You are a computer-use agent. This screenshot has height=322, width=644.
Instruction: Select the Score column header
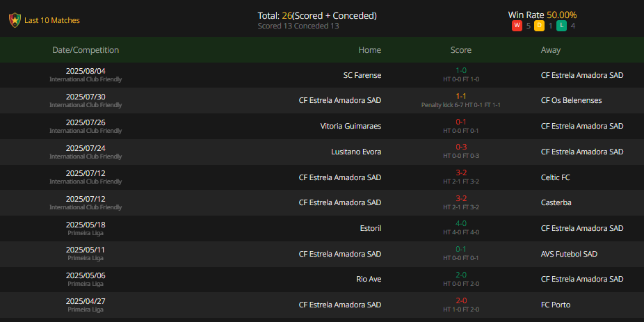461,50
